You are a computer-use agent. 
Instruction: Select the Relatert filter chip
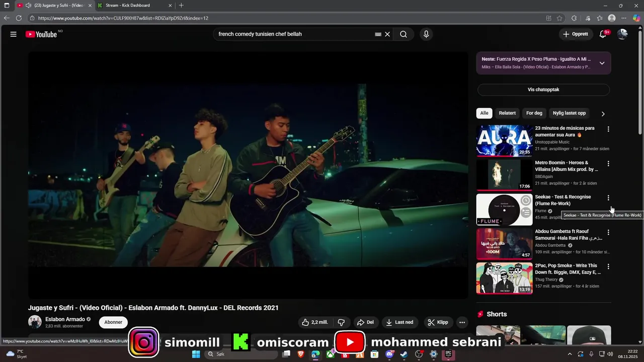pyautogui.click(x=507, y=113)
